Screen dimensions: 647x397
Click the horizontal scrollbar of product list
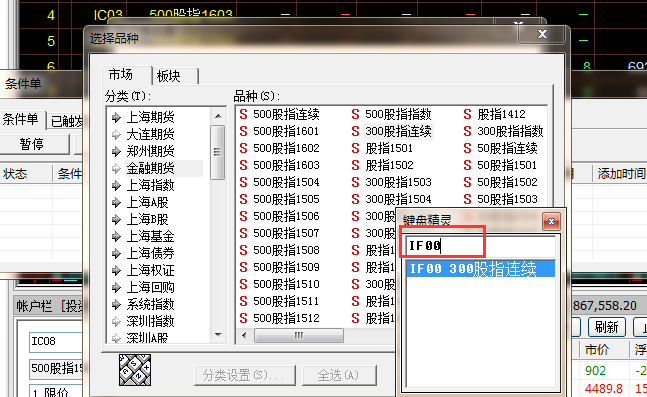(x=299, y=336)
